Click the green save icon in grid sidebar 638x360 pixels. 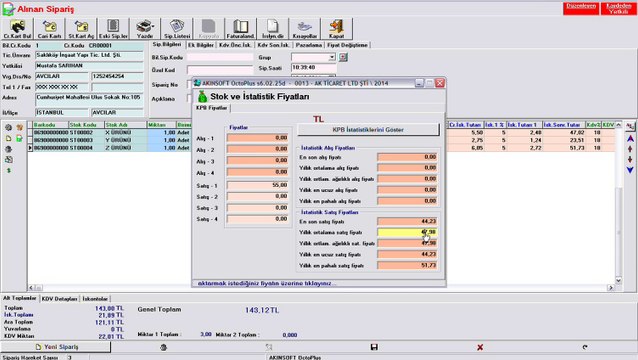click(19, 138)
